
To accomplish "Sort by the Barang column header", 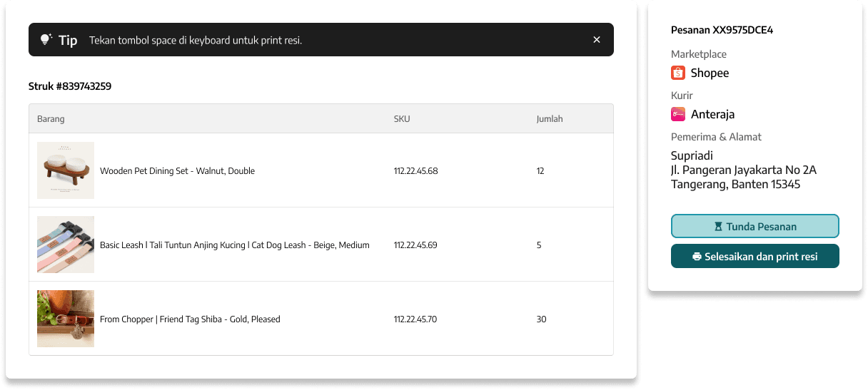I will click(51, 119).
